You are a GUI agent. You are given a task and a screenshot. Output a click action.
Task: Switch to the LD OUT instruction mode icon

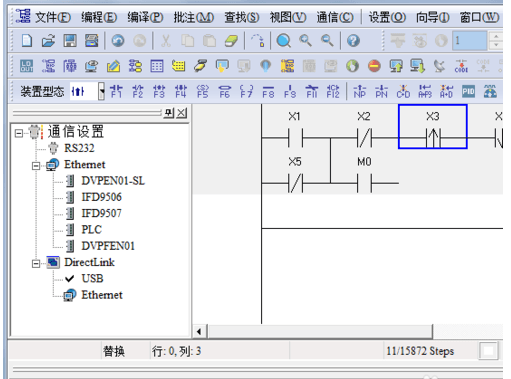[26, 66]
